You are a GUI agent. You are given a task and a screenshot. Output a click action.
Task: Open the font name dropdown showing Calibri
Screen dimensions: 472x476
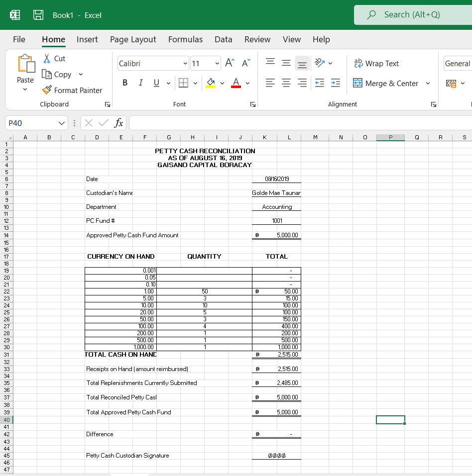point(185,63)
